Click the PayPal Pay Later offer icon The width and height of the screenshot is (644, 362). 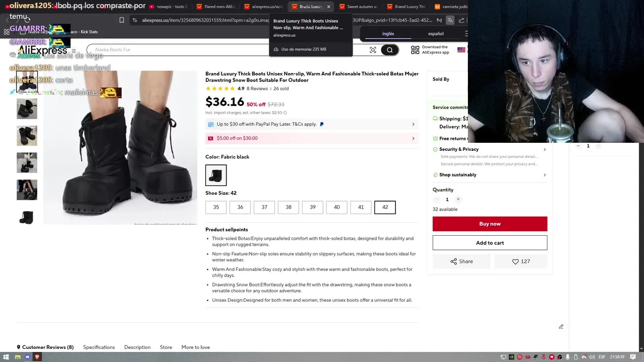point(211,124)
